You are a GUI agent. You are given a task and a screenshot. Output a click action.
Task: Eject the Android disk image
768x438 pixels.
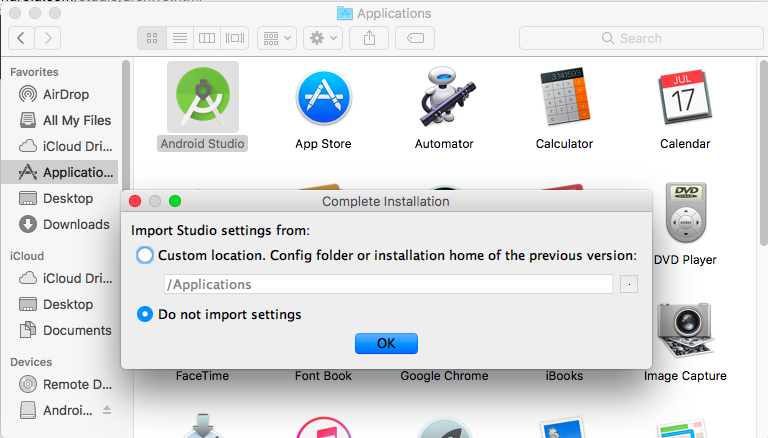(107, 410)
